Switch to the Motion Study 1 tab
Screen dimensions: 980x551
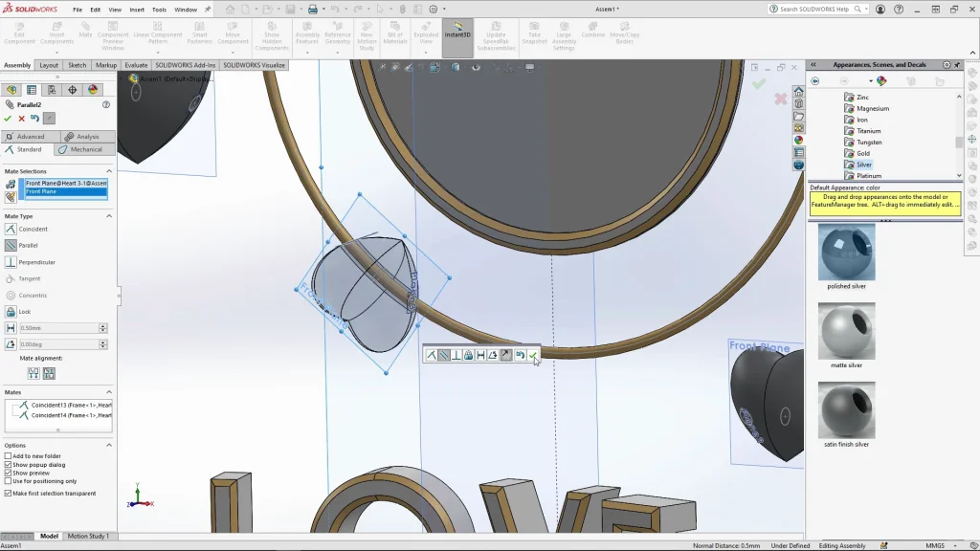click(x=87, y=537)
